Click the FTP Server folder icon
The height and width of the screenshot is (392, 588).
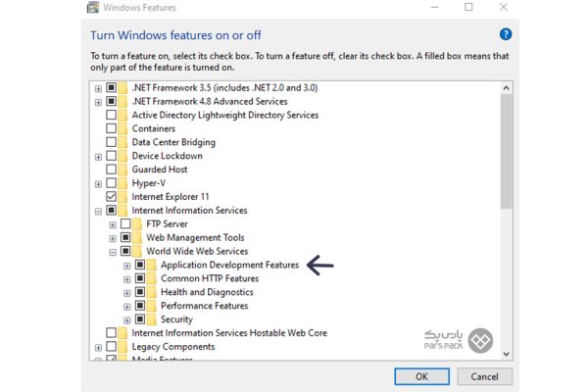click(x=138, y=224)
